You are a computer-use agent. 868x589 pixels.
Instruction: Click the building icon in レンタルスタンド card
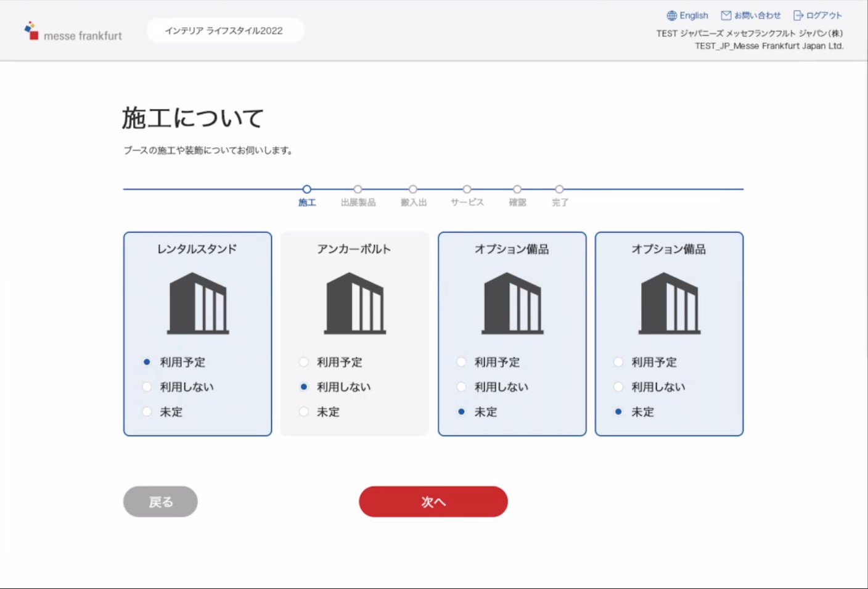point(198,303)
